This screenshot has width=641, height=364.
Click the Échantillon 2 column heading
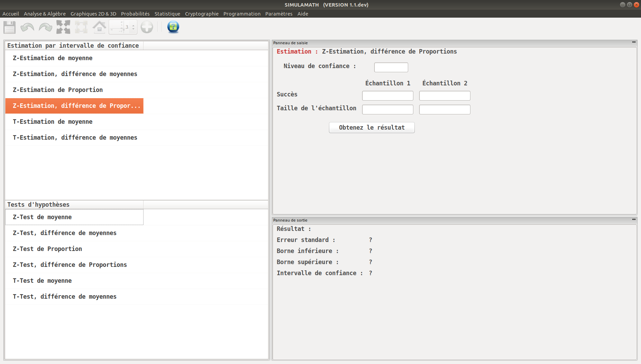[445, 83]
